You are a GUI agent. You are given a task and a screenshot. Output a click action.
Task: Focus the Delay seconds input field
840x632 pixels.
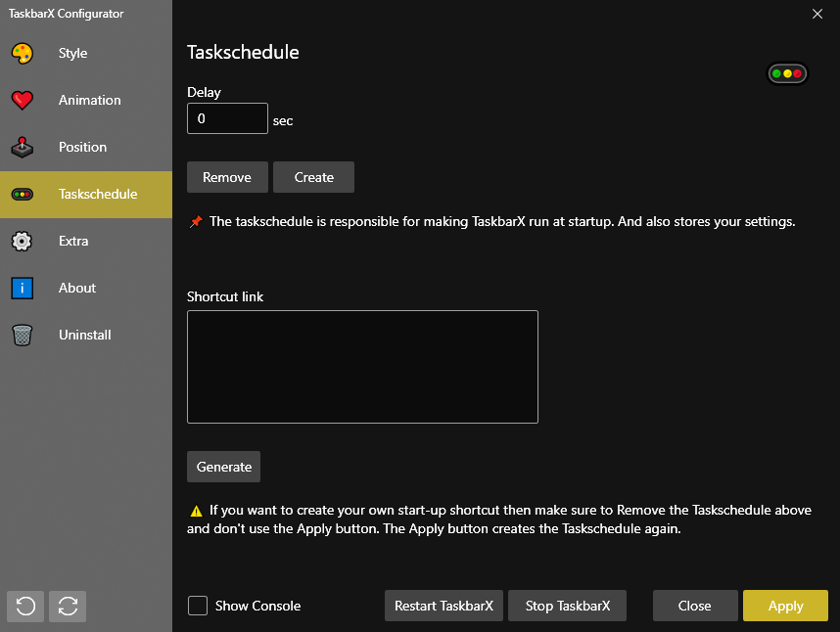(227, 118)
